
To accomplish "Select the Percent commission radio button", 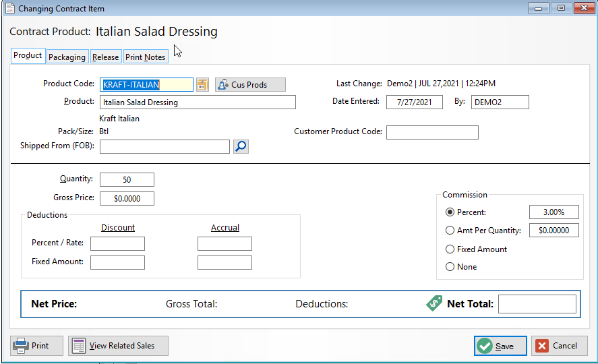I will (450, 212).
